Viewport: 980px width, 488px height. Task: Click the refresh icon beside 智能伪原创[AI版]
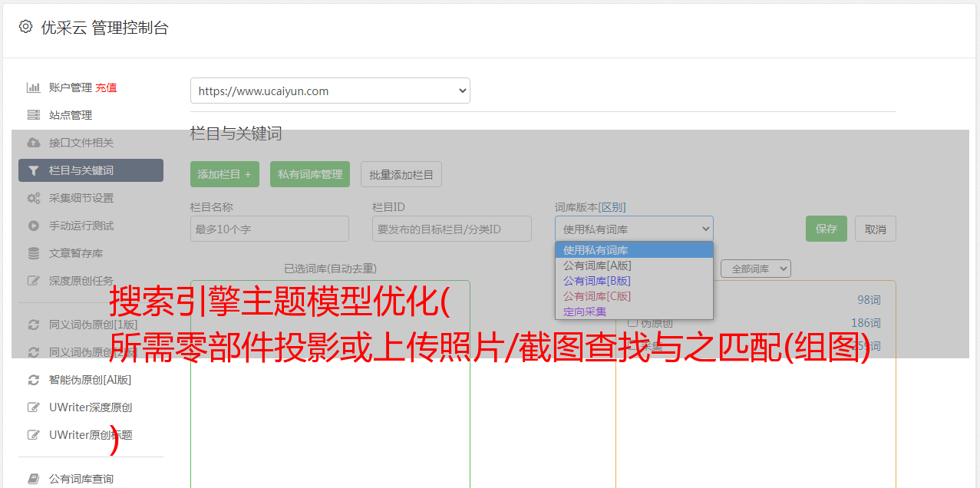coord(34,380)
